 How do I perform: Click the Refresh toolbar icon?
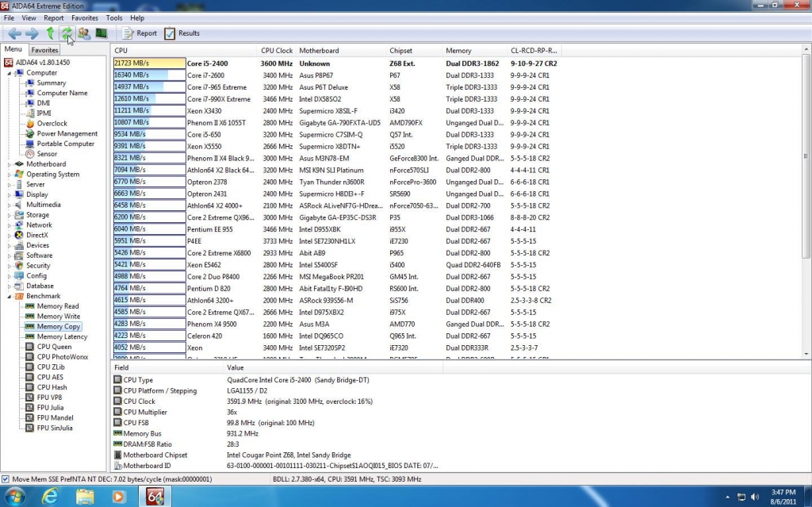[67, 33]
